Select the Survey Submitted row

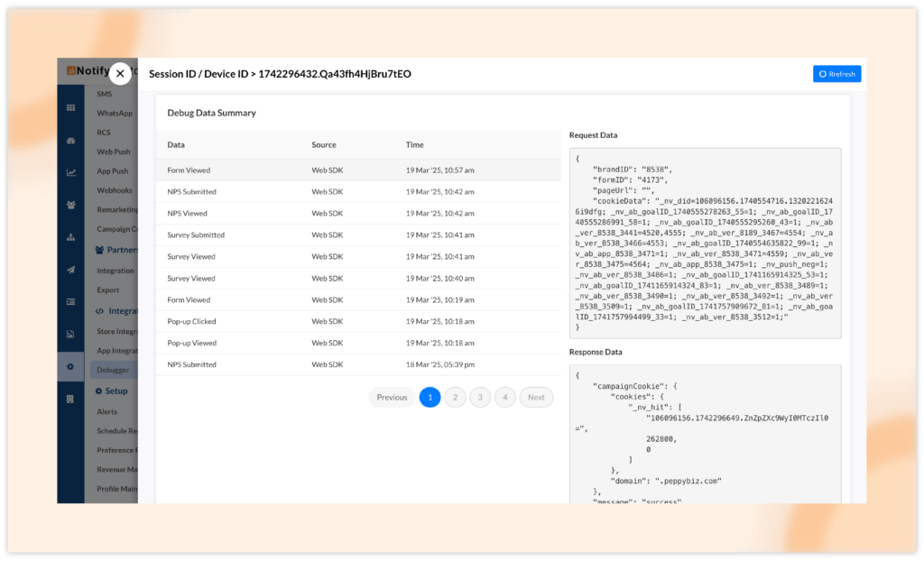pos(358,235)
